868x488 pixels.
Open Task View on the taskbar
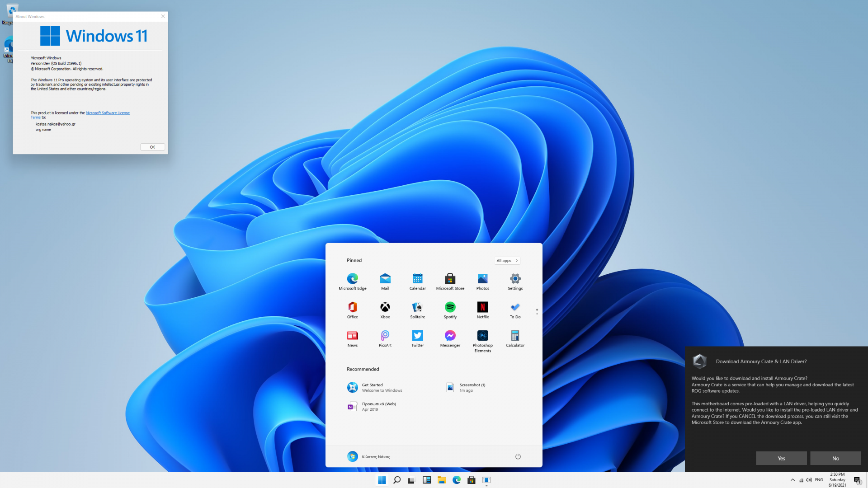click(x=411, y=480)
